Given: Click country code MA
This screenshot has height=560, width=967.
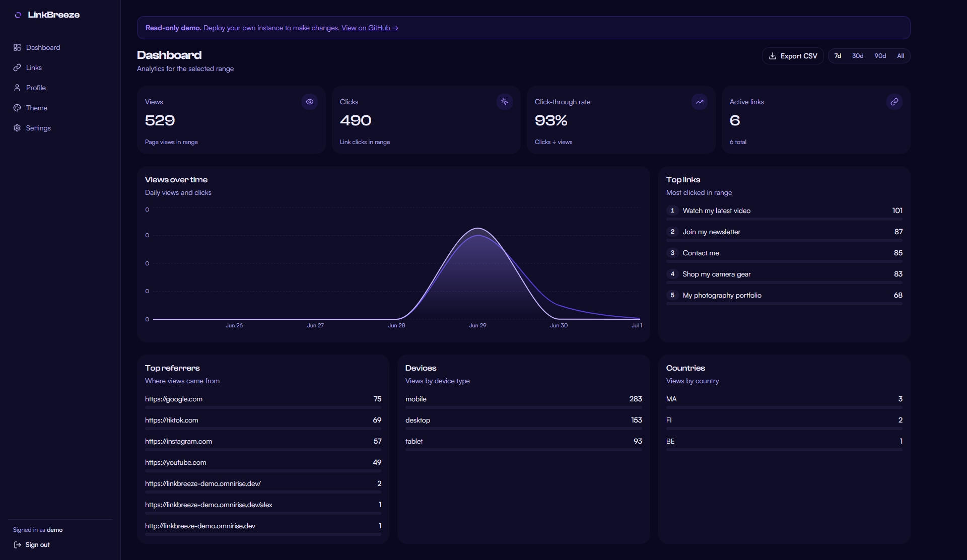Looking at the screenshot, I should pos(671,399).
